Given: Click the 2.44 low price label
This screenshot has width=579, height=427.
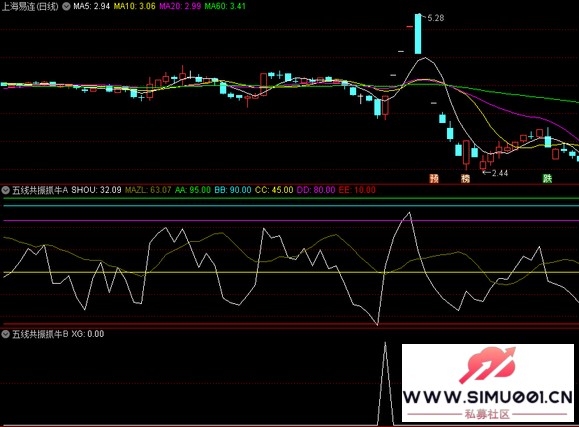Looking at the screenshot, I should point(500,173).
